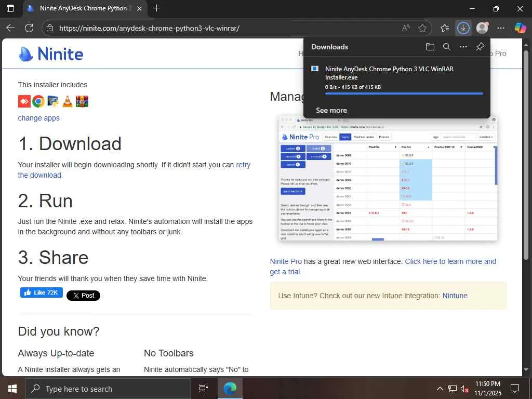Click See more in Downloads
Viewport: 532px width, 399px height.
pos(331,110)
